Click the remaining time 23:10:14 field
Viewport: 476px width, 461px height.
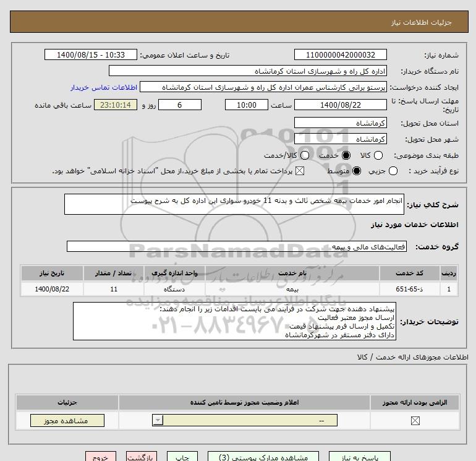(x=116, y=105)
